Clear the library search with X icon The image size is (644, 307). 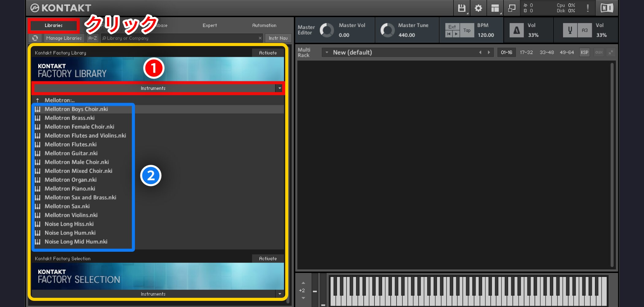tap(260, 38)
